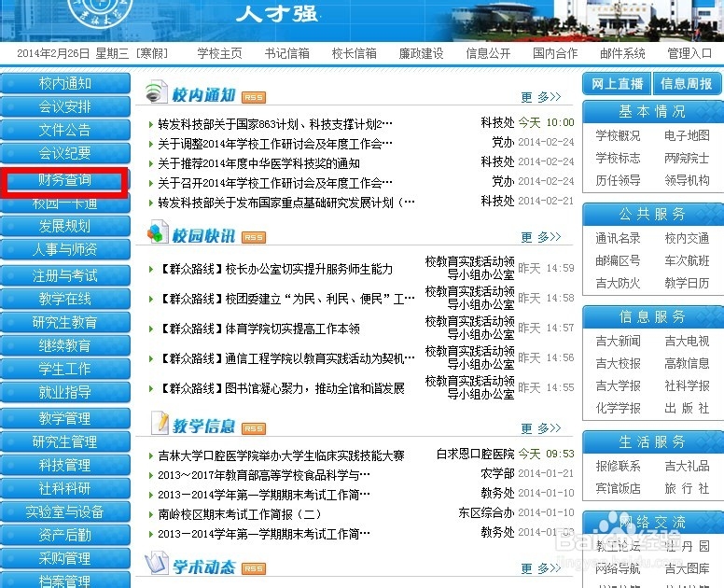Click the 学术动态 open book icon
This screenshot has width=724, height=588.
(157, 563)
